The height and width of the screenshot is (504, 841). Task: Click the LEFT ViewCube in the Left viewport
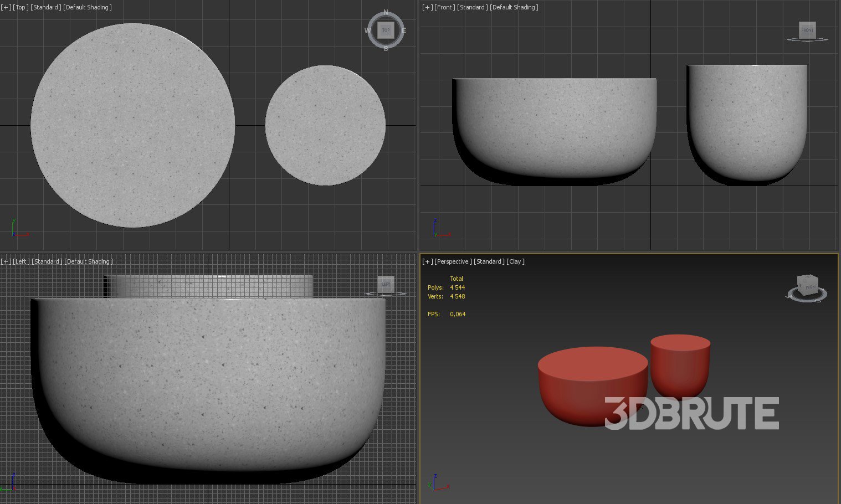tap(386, 284)
